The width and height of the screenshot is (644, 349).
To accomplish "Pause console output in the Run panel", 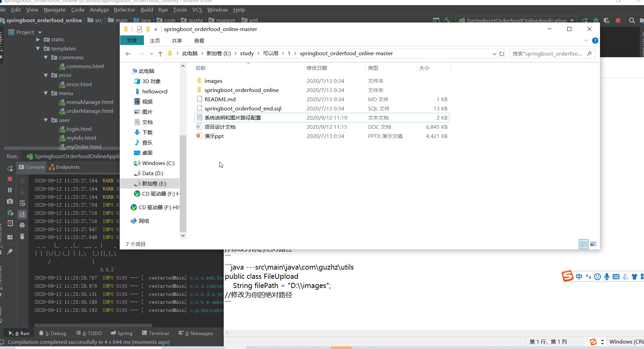I will click(10, 190).
